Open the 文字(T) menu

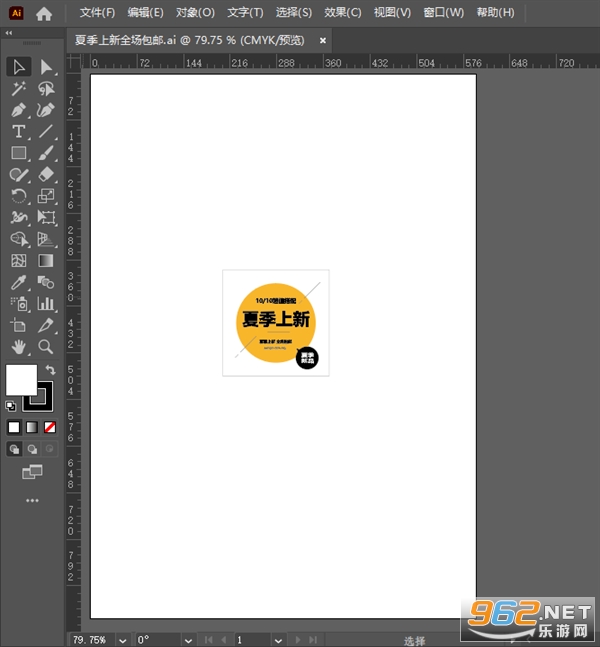click(x=245, y=13)
